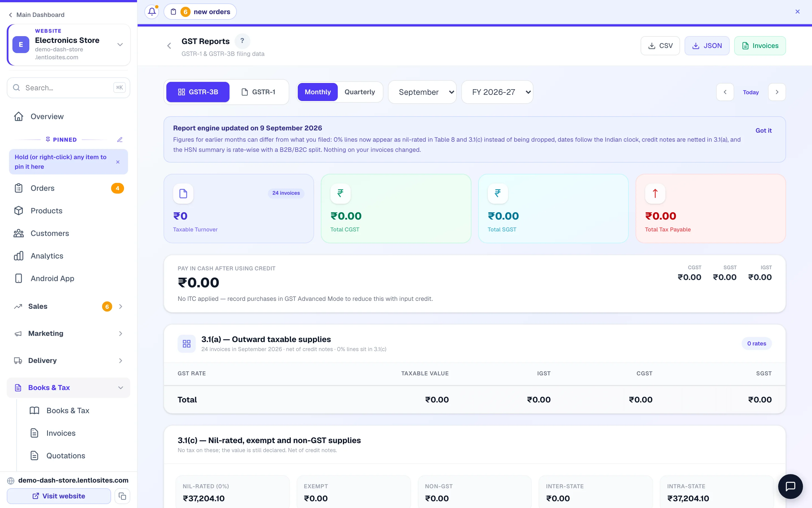Click the grid icon beside 3.1(a) heading

point(187,343)
